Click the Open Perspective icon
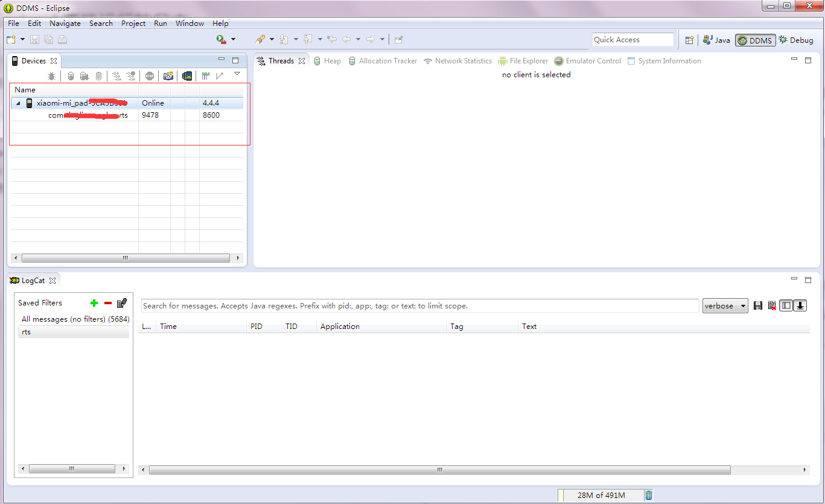The height and width of the screenshot is (504, 825). pyautogui.click(x=689, y=40)
